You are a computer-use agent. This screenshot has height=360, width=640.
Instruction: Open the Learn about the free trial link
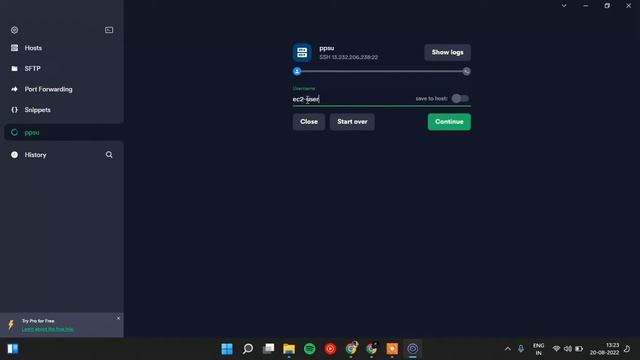[48, 329]
